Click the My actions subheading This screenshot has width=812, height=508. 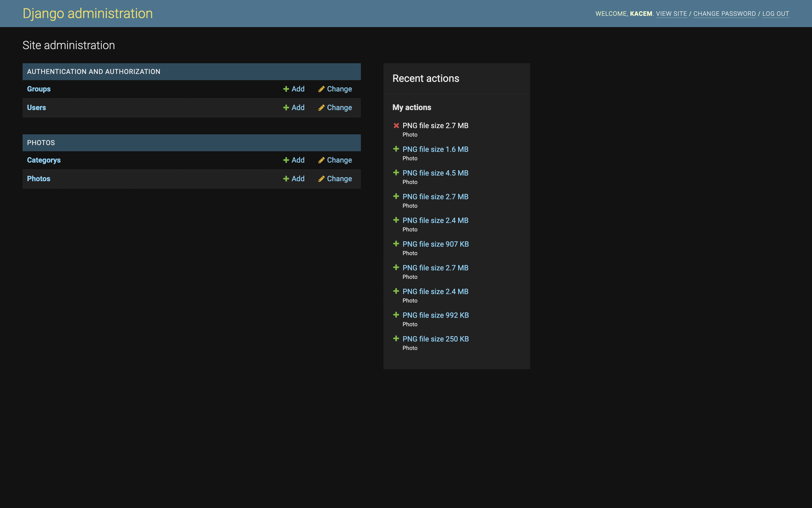(412, 108)
